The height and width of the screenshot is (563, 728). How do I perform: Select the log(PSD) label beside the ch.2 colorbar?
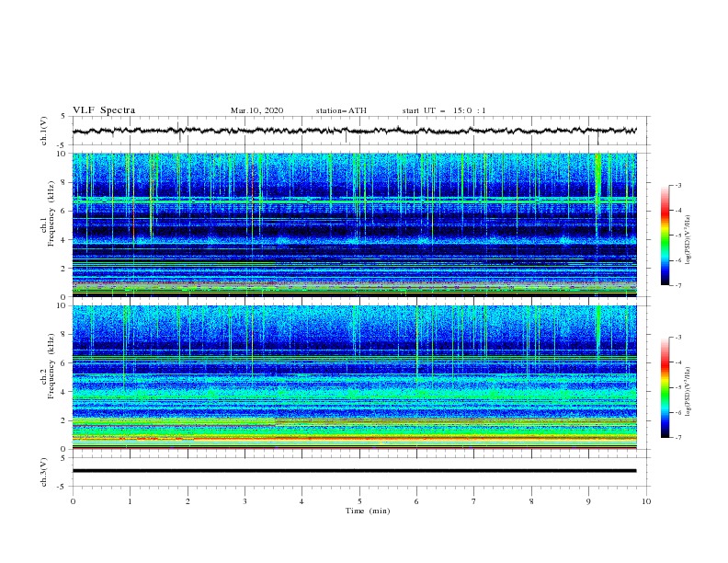[x=688, y=391]
